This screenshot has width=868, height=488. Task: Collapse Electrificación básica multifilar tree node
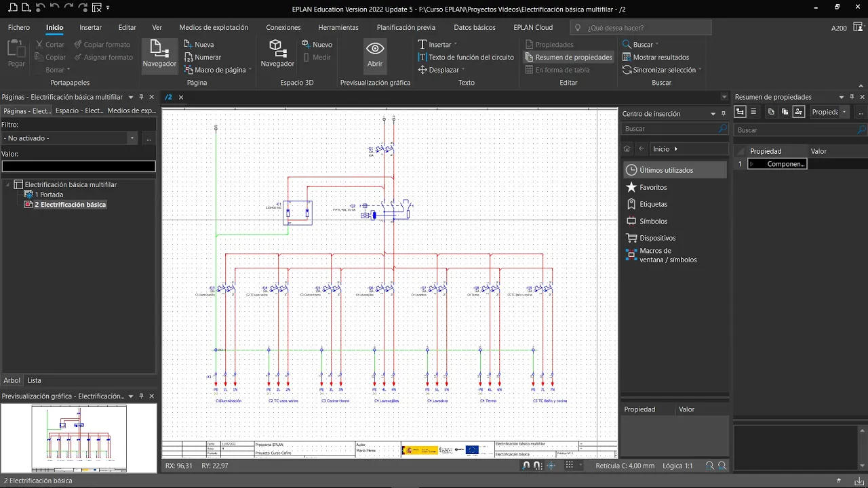coord(8,184)
